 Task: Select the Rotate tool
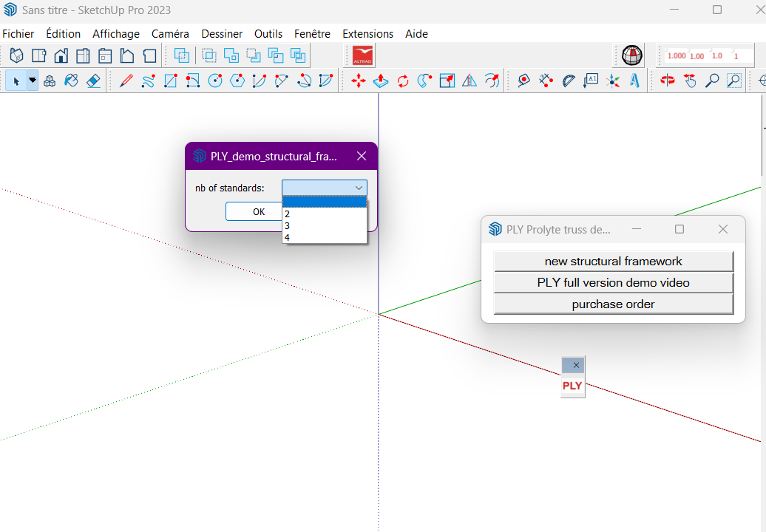pyautogui.click(x=403, y=81)
